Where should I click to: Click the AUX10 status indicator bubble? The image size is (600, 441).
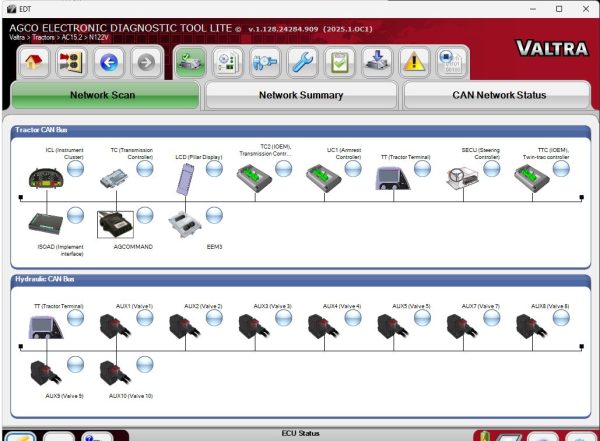(x=145, y=364)
